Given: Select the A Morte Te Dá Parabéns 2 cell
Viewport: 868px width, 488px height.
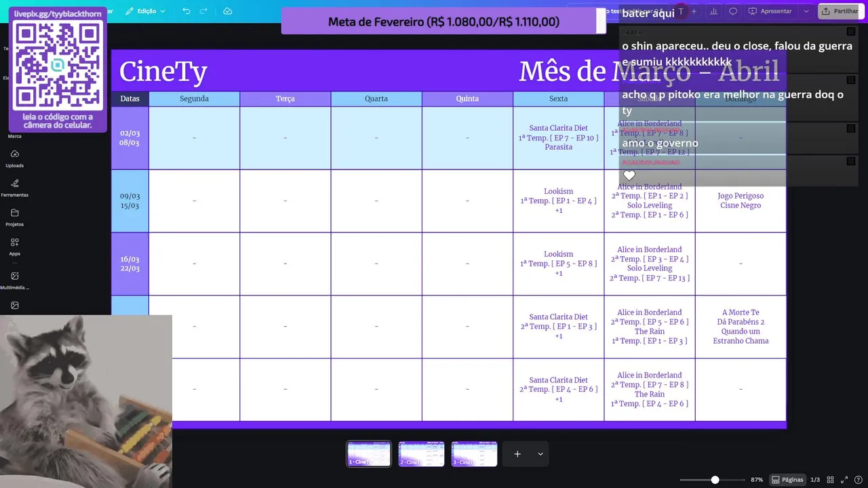Looking at the screenshot, I should [741, 327].
